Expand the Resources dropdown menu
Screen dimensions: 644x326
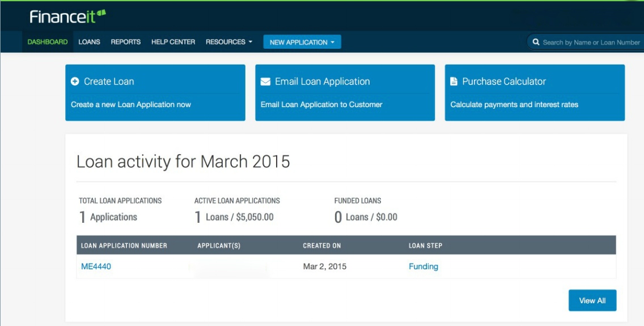point(229,42)
